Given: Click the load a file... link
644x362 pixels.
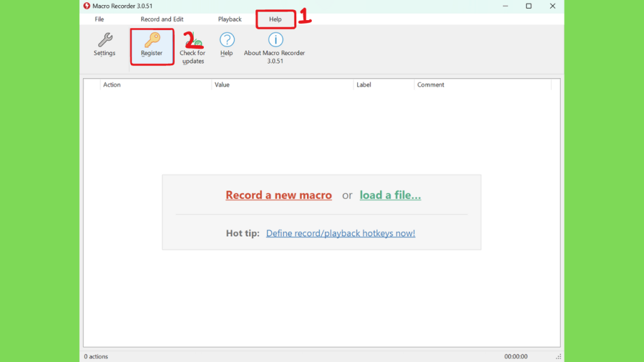Looking at the screenshot, I should [x=390, y=195].
